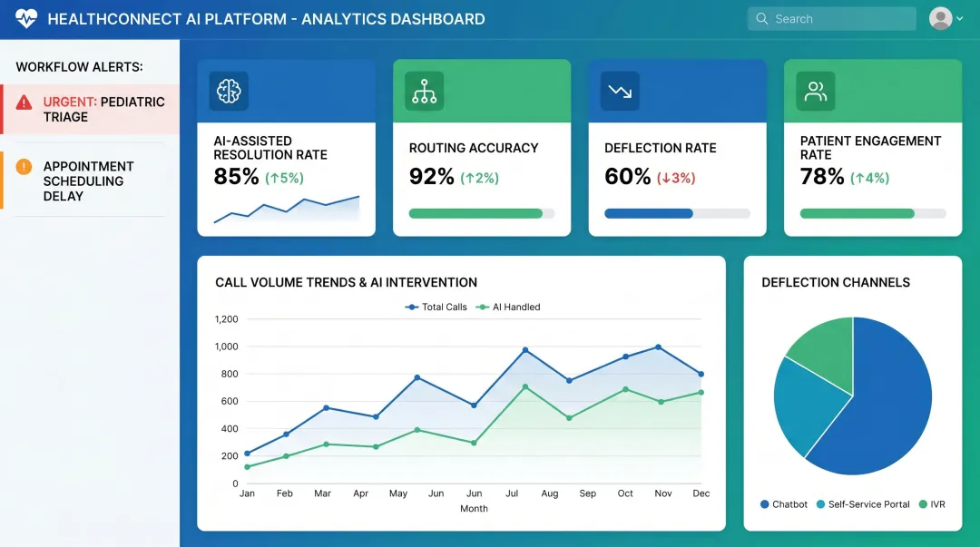Click the search magnifier icon

point(762,19)
